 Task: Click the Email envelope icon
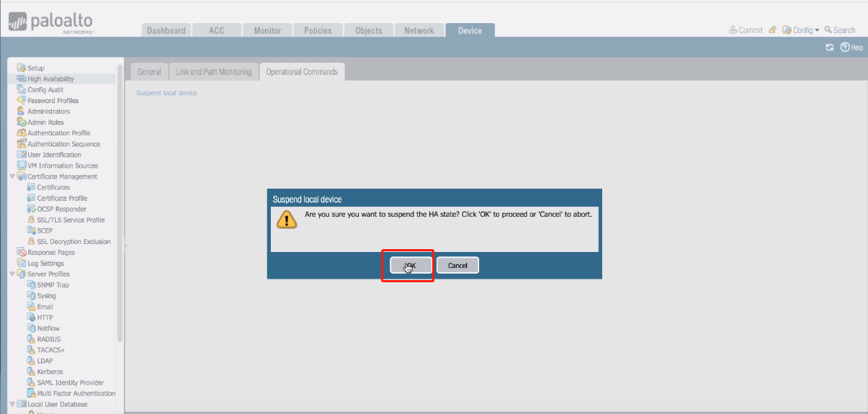click(31, 306)
